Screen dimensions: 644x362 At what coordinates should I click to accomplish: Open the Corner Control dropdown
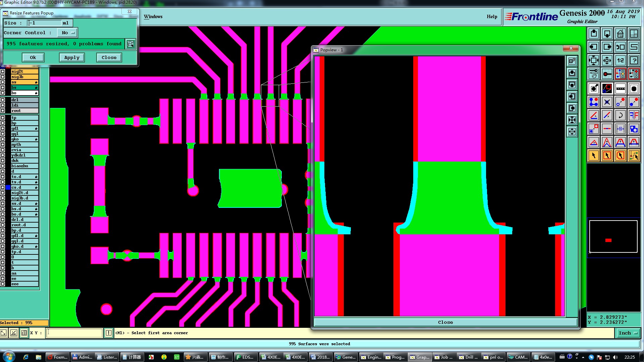pos(67,33)
